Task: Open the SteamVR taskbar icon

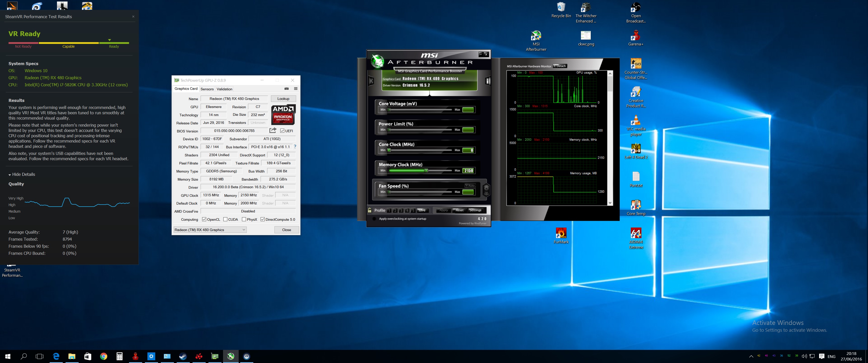Action: (x=247, y=356)
